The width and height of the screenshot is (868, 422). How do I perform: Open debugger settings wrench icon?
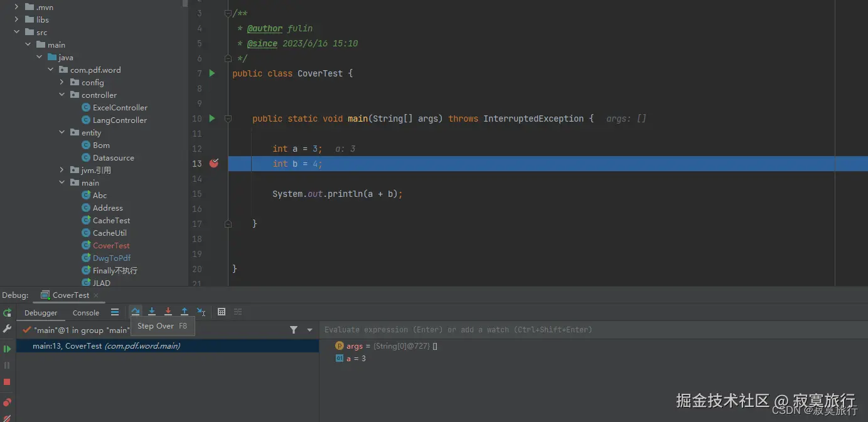pyautogui.click(x=7, y=329)
